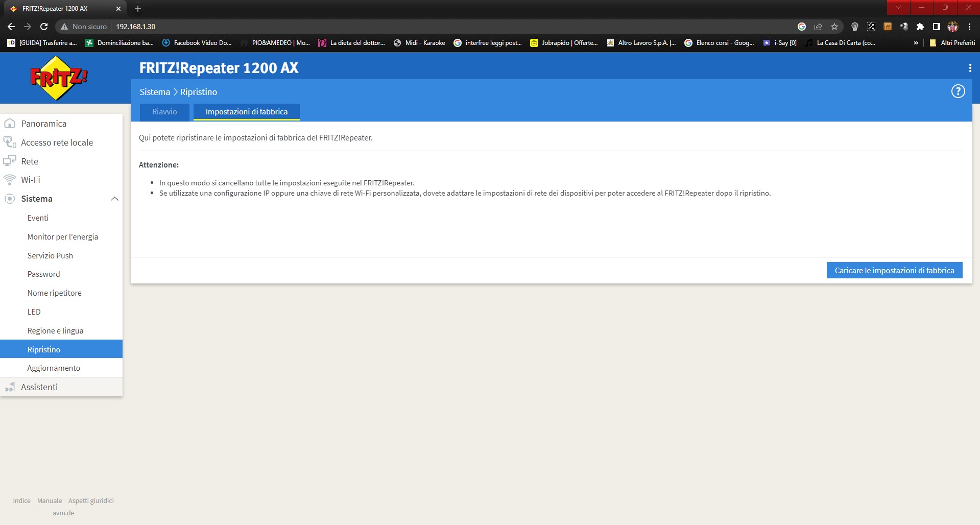Click the browser forward arrow
This screenshot has height=525, width=980.
click(28, 27)
